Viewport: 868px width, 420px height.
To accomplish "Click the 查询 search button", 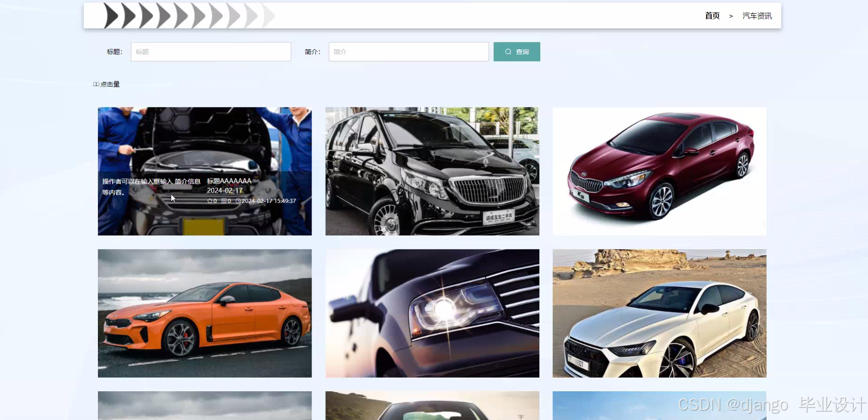I will click(517, 52).
